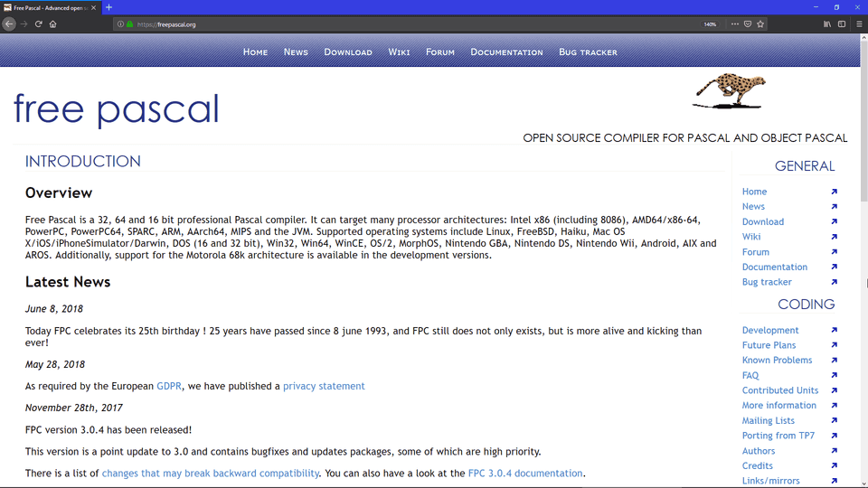Open the privacy statement link
Viewport: 868px width, 488px height.
tap(324, 386)
